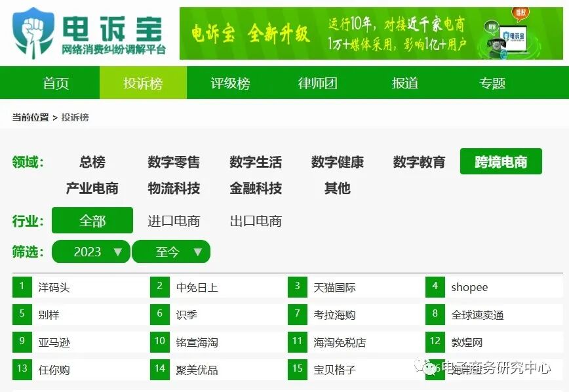Open the 首页 menu item
Image resolution: width=569 pixels, height=392 pixels.
click(54, 83)
